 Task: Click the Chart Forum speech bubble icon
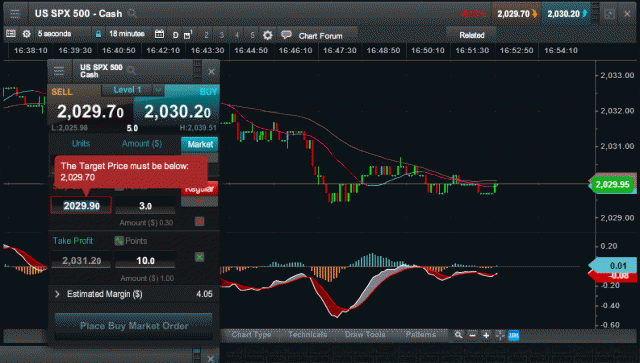coord(287,35)
